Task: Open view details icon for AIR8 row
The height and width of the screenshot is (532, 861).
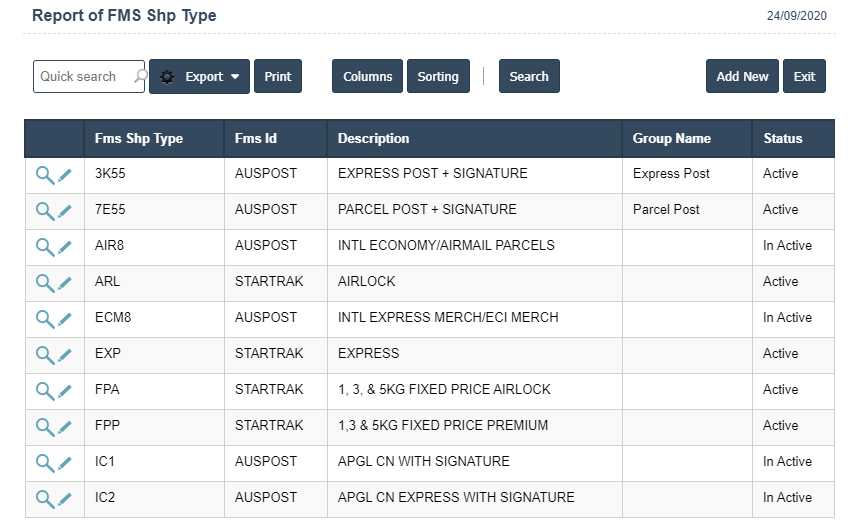Action: [45, 247]
